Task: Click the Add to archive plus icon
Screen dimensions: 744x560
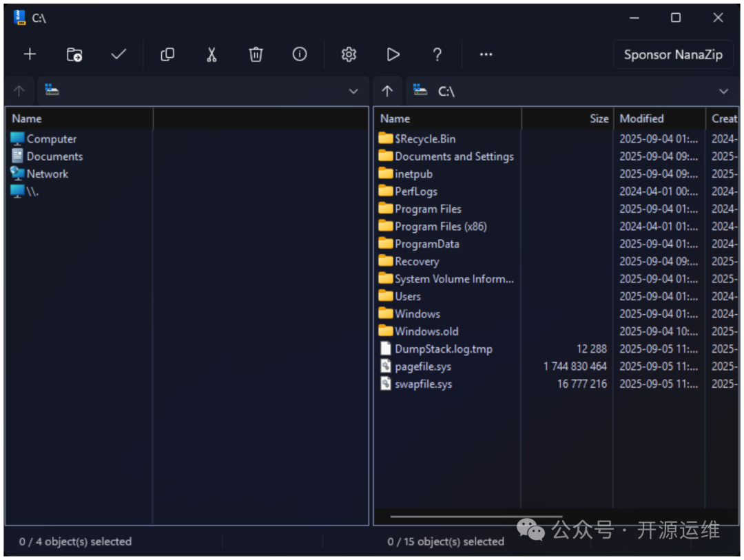Action: coord(30,54)
